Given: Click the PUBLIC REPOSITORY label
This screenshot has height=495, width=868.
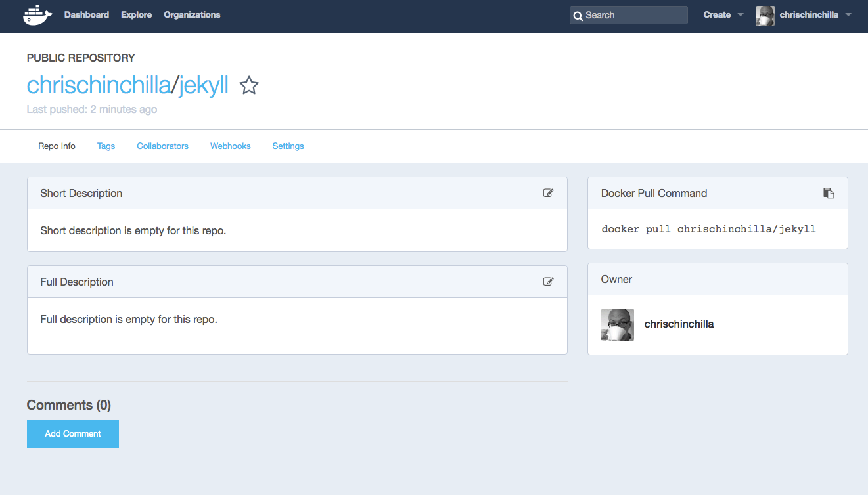Looking at the screenshot, I should click(81, 58).
